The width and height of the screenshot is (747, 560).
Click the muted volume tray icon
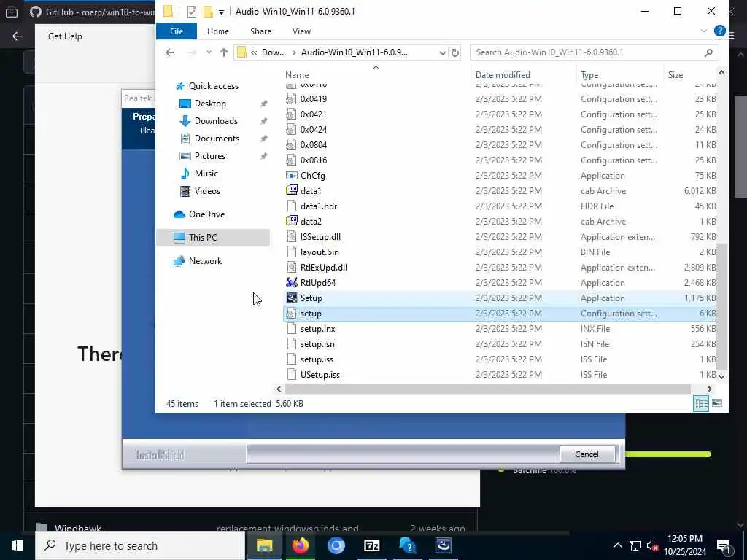(x=652, y=546)
